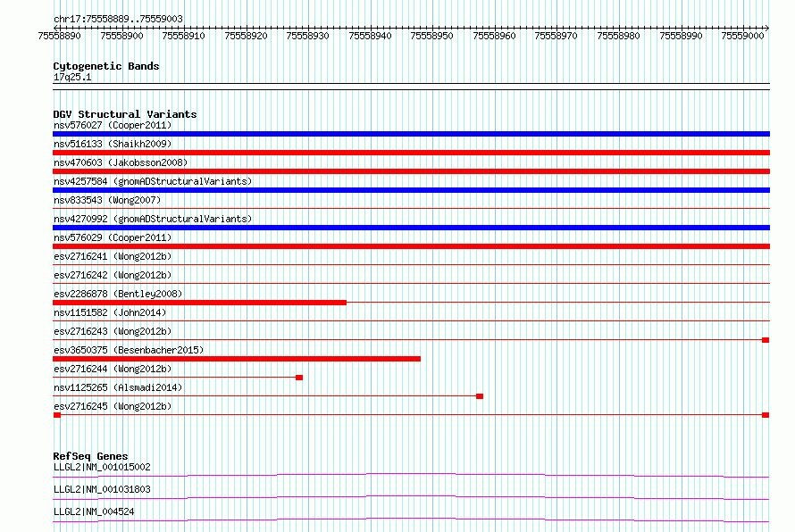The height and width of the screenshot is (532, 795).
Task: Open variant nsv833543 (Wong2007) label
Action: 107,200
